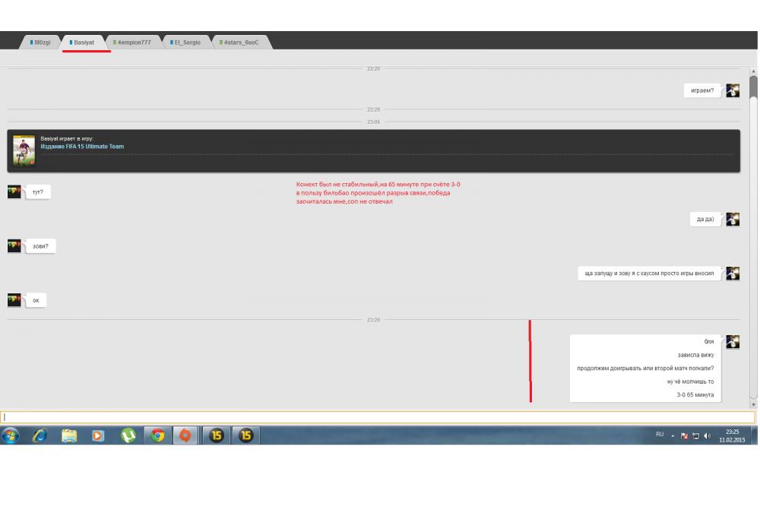This screenshot has height=532, width=760.
Task: Open the Action Center flag icon
Action: pos(685,436)
